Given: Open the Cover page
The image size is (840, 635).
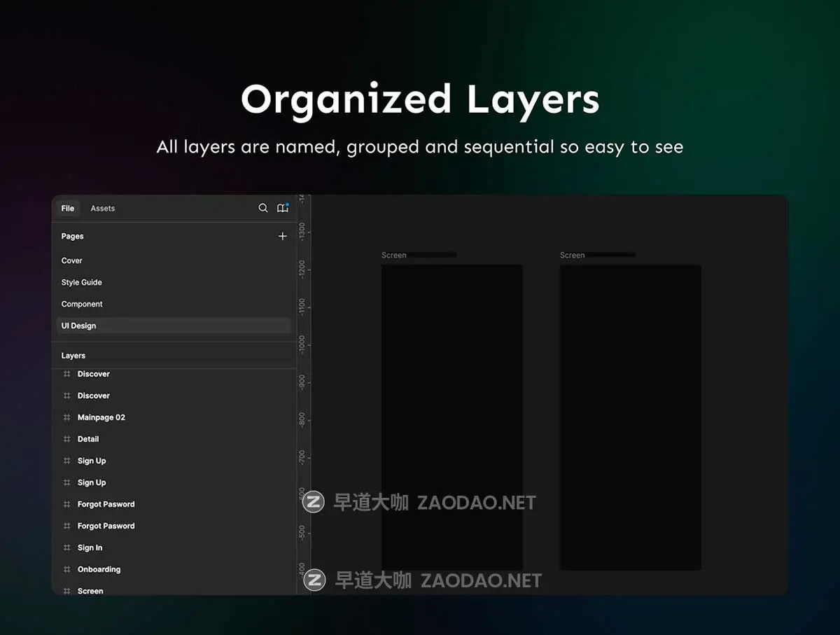Looking at the screenshot, I should 71,260.
